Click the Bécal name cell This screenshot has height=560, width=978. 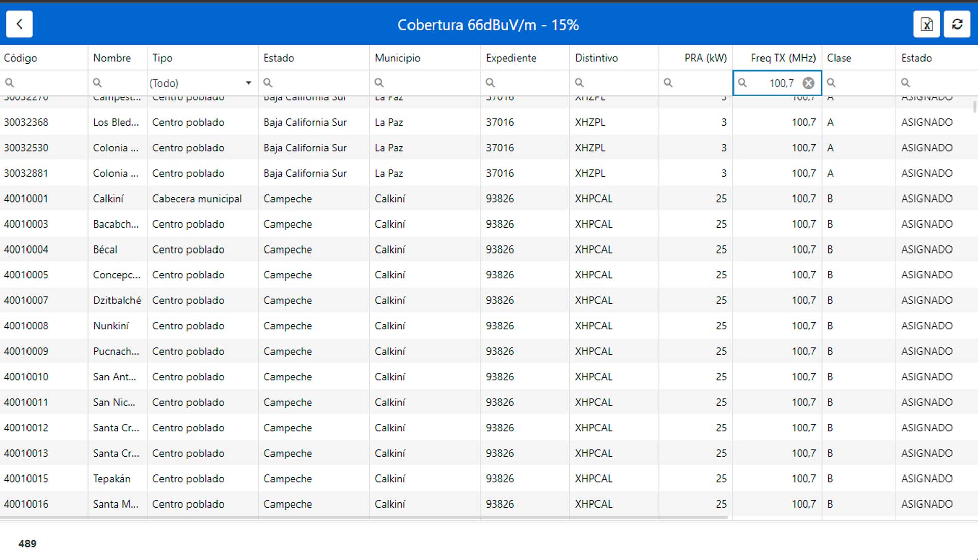tap(117, 249)
